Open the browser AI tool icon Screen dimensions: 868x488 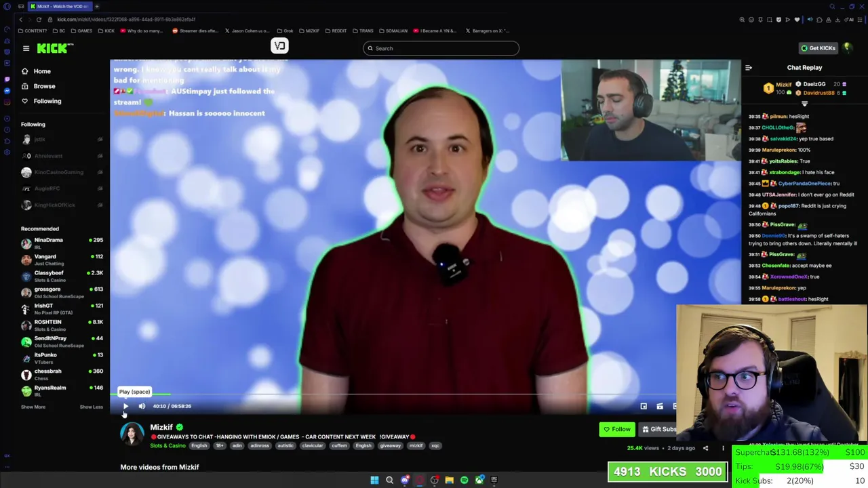[x=850, y=20]
